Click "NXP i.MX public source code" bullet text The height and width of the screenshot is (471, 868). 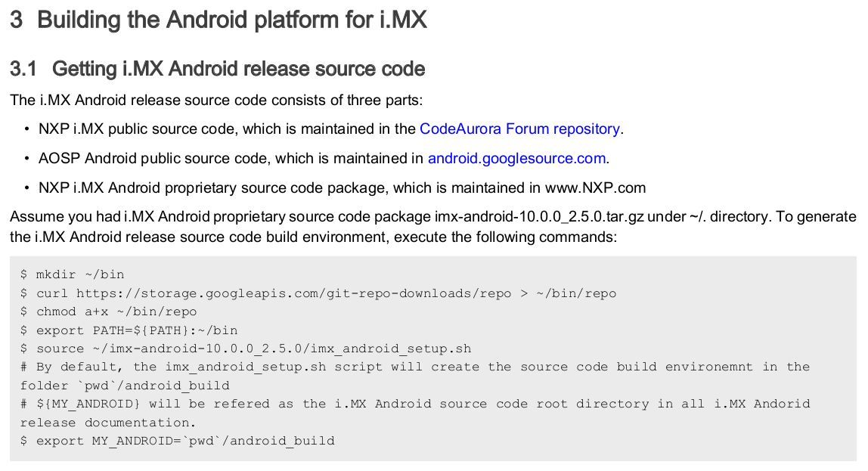138,129
